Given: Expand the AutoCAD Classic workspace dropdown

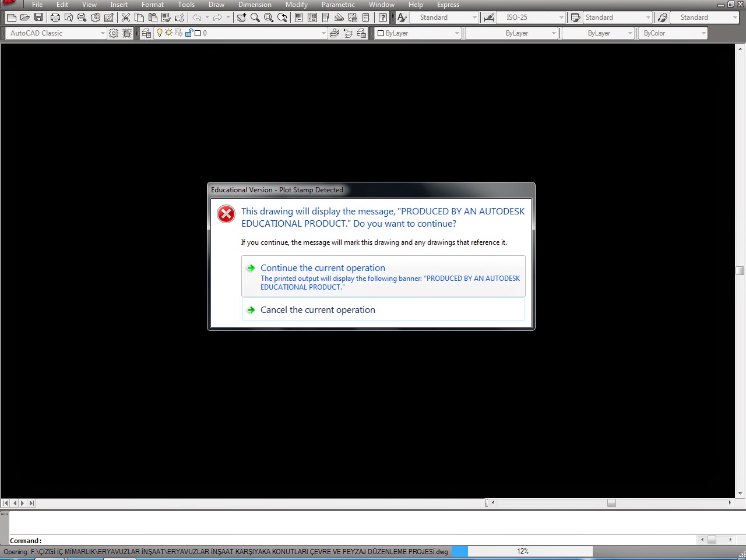Looking at the screenshot, I should click(x=103, y=33).
